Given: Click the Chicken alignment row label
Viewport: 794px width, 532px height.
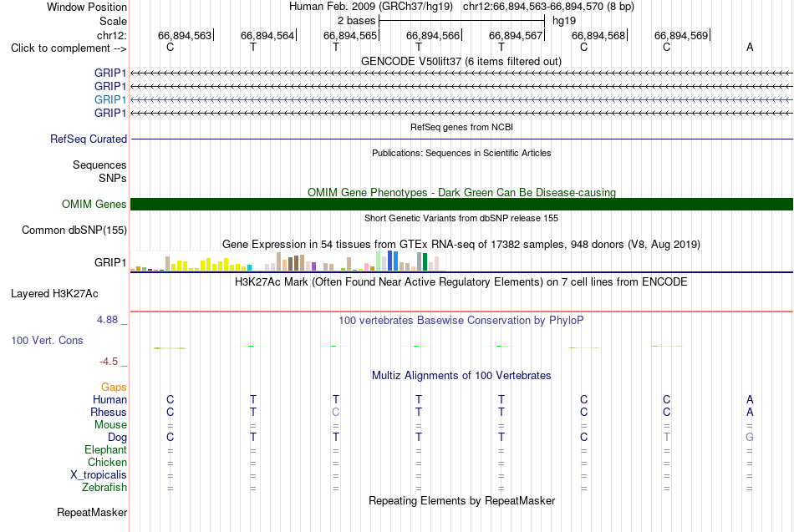Looking at the screenshot, I should pos(107,462).
